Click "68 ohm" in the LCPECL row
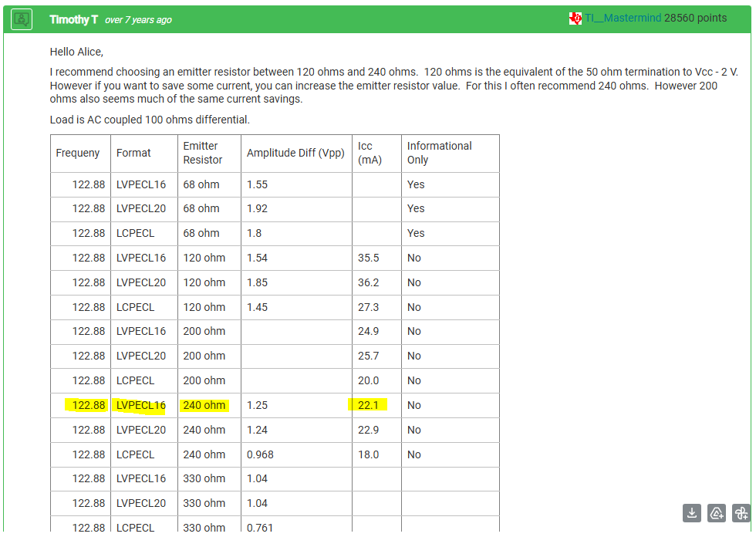This screenshot has height=537, width=756. 201,233
